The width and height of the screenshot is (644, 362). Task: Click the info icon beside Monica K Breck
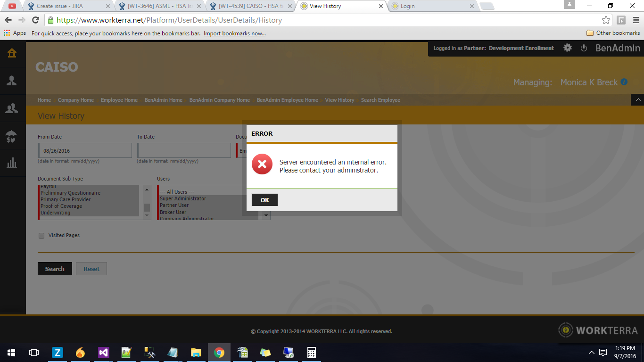coord(624,82)
